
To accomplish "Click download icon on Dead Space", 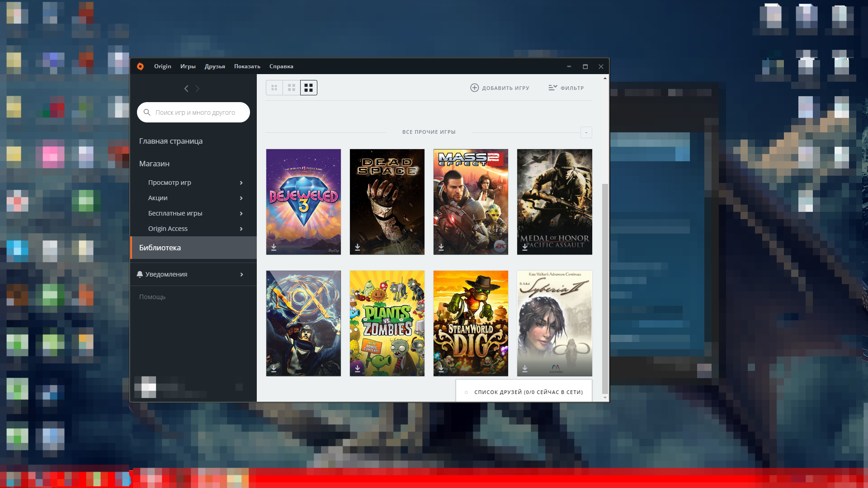I will (357, 247).
